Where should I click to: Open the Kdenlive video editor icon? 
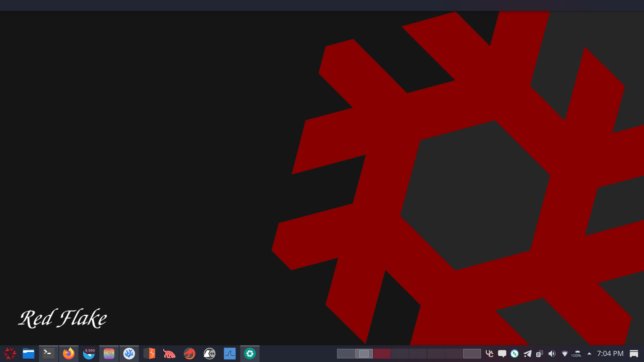210,354
